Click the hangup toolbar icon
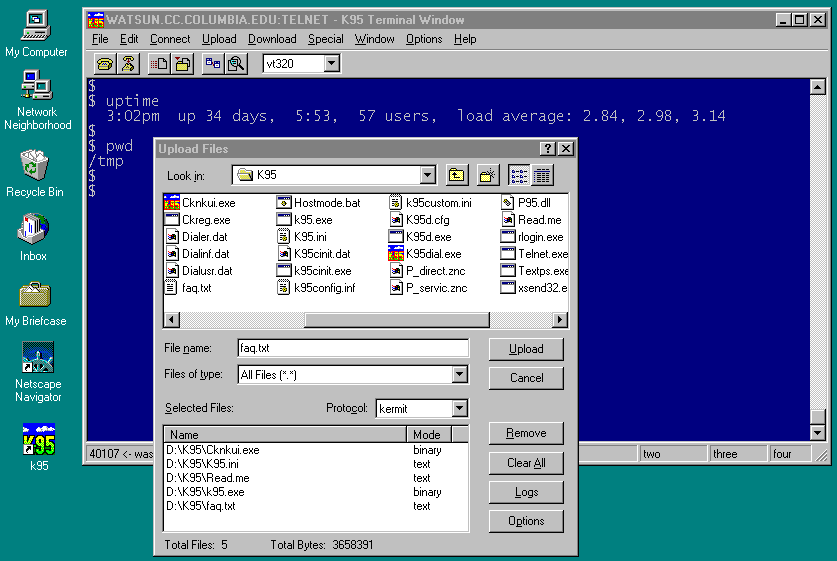This screenshot has height=561, width=837. pos(128,64)
